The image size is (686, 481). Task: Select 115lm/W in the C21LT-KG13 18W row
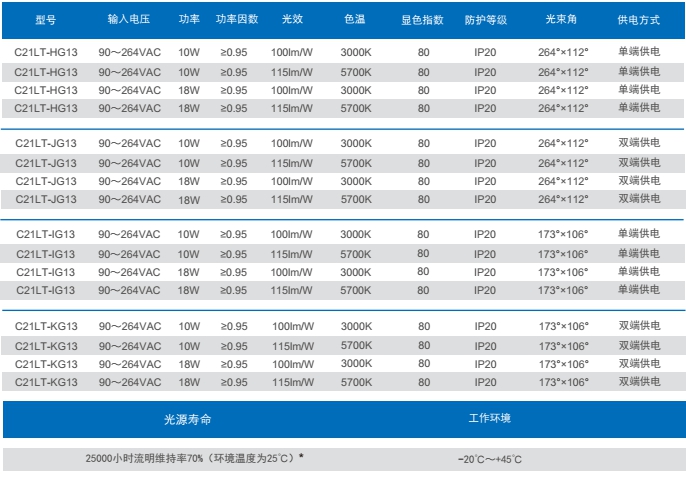pos(293,383)
